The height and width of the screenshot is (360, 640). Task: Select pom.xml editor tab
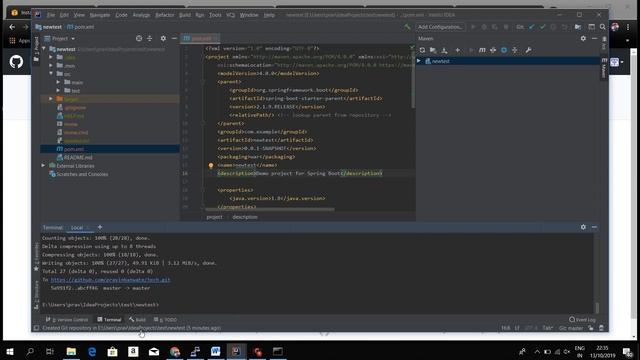tap(200, 38)
